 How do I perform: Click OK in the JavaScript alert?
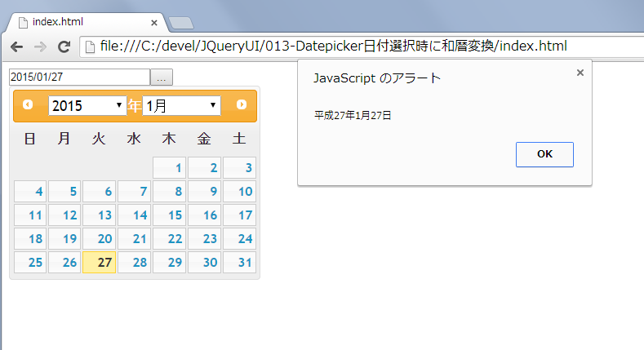tap(544, 154)
